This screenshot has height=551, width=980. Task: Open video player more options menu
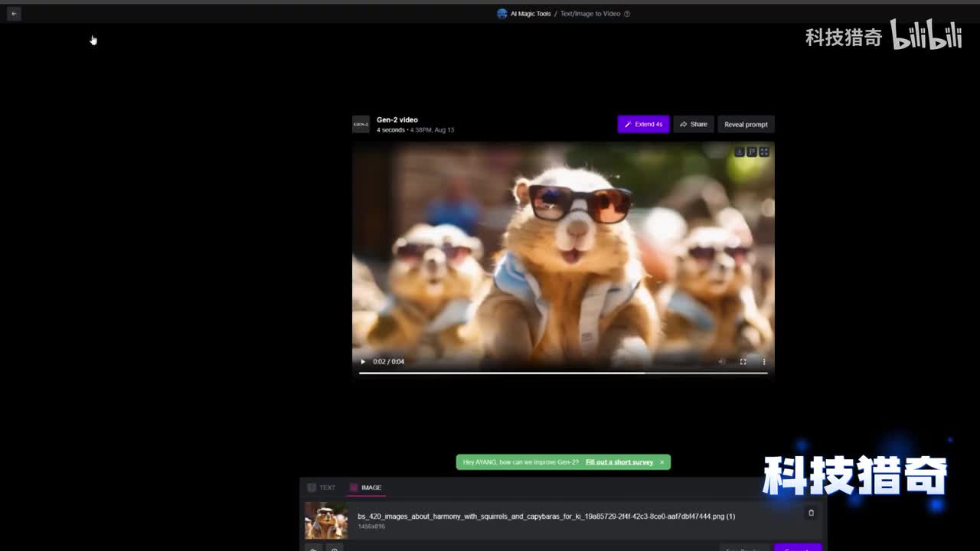click(x=763, y=362)
